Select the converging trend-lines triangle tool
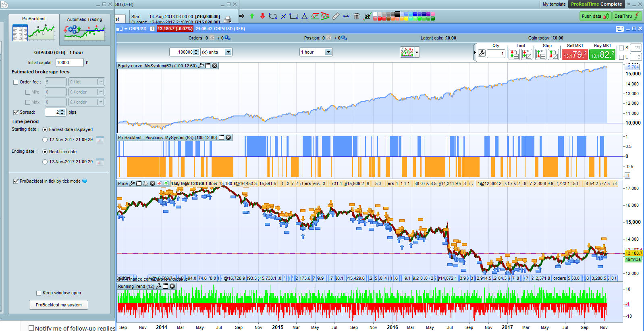 (x=325, y=16)
